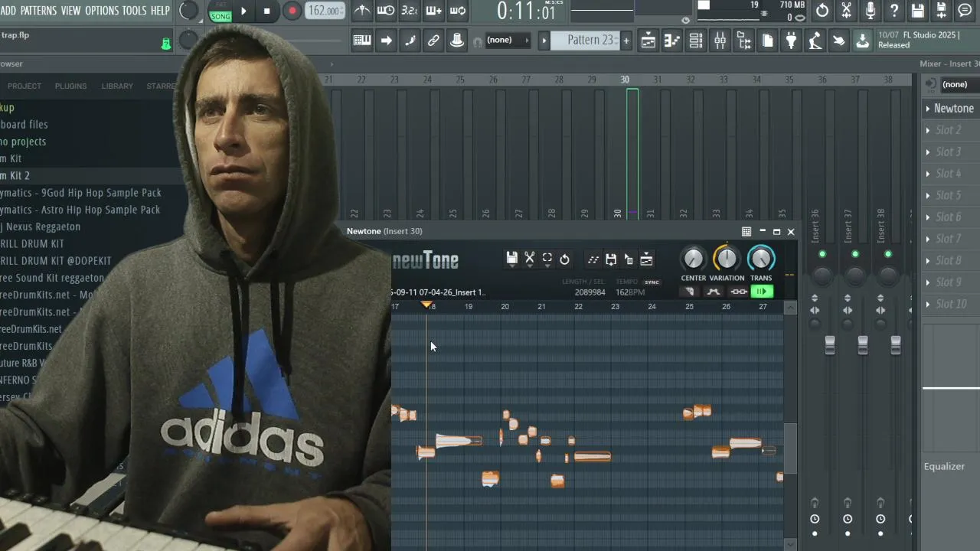The width and height of the screenshot is (980, 551).
Task: Open DRILL DRUM KIT @DOPEKIT folder
Action: pyautogui.click(x=56, y=261)
